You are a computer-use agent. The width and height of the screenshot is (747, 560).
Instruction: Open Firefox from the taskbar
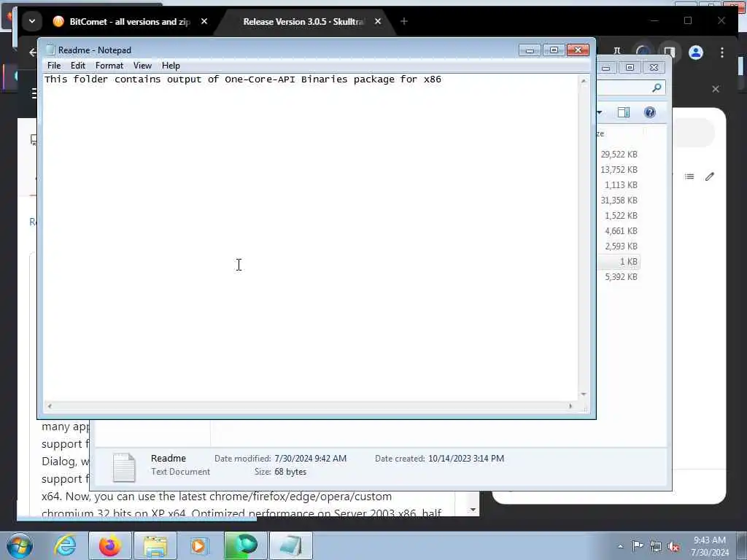(110, 545)
